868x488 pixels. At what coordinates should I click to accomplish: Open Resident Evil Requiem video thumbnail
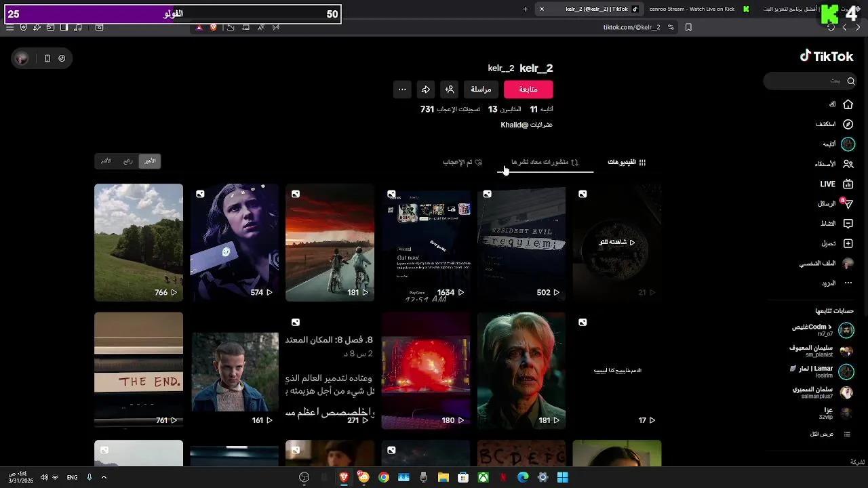click(521, 243)
